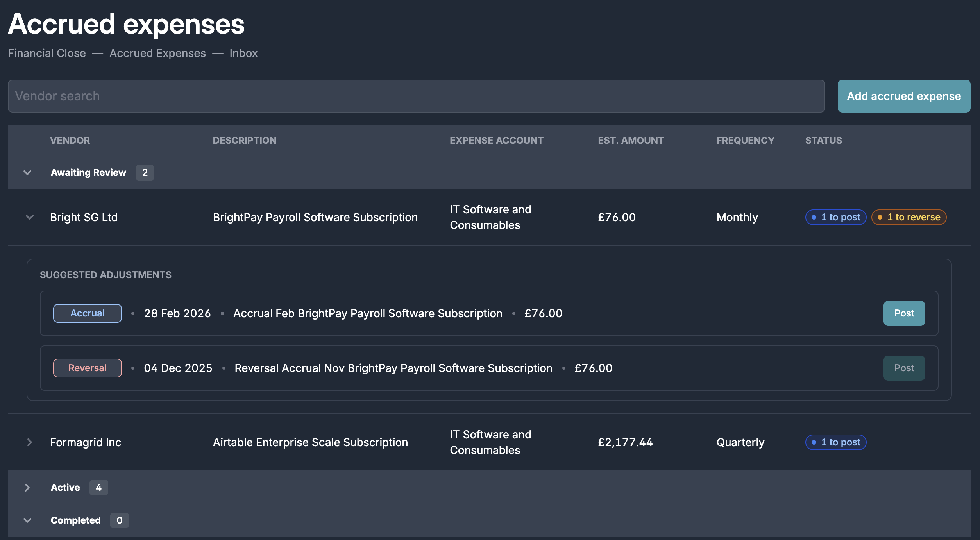Click the '1 to reverse' status badge

909,217
